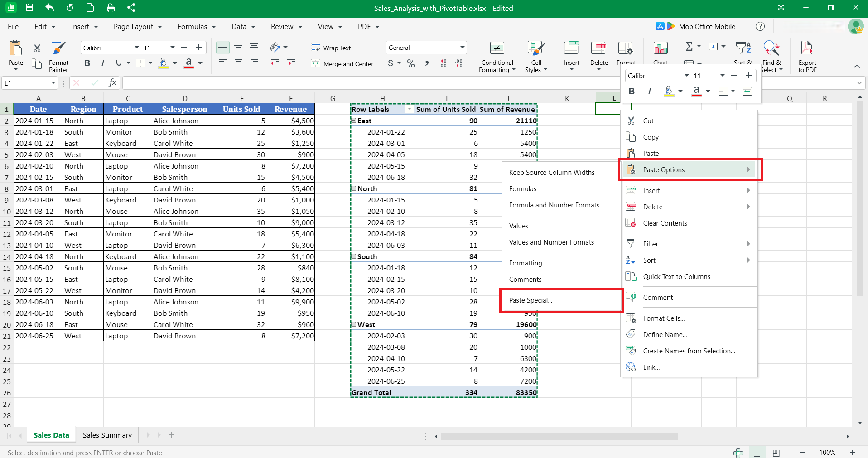
Task: Click the yellow highlight fill color button
Action: pos(164,63)
